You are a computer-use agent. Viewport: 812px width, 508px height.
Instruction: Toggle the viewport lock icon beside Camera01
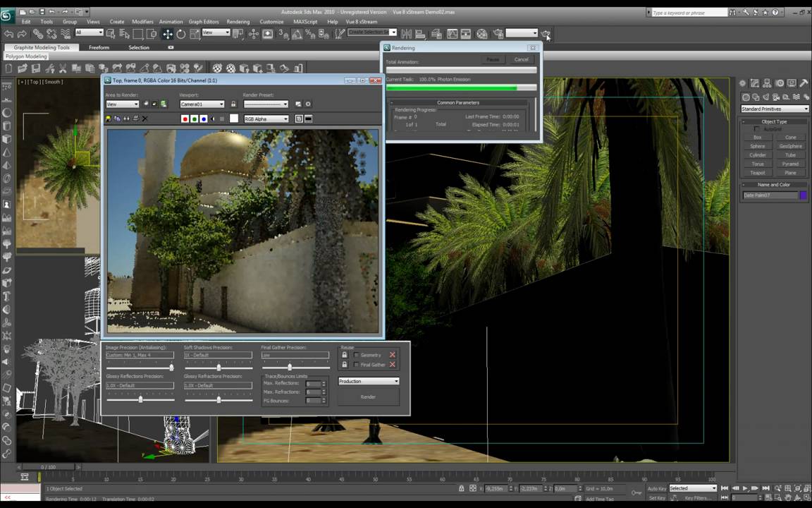point(233,104)
